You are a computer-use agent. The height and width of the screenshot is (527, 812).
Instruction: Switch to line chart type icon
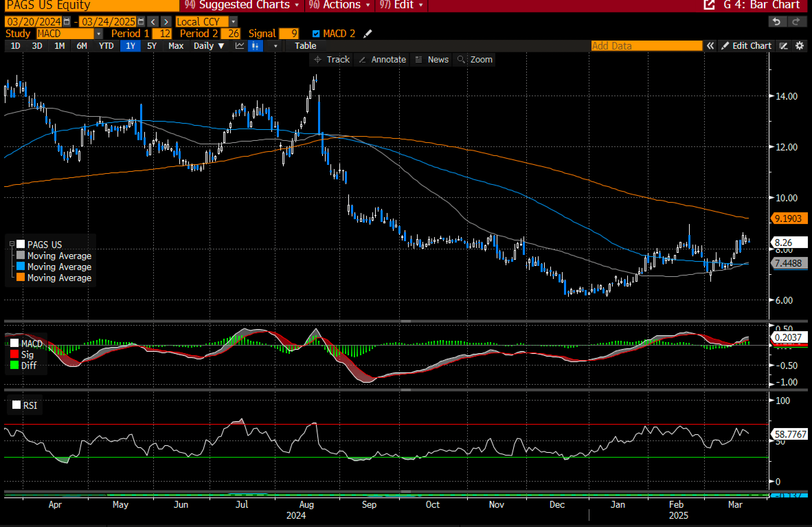point(239,46)
